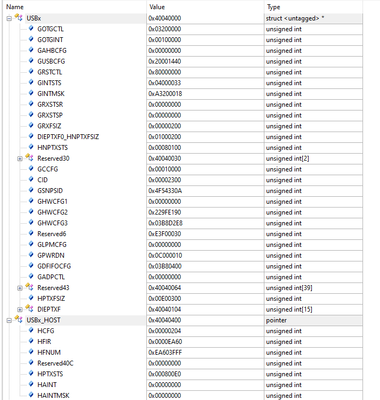
Task: Select the GADPCTL row name
Action: tap(51, 277)
